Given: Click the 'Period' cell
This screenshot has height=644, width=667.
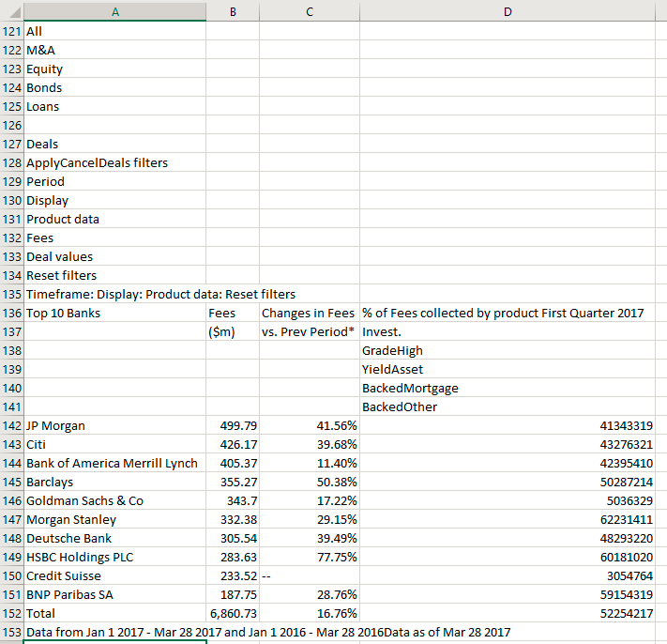Looking at the screenshot, I should (x=114, y=181).
